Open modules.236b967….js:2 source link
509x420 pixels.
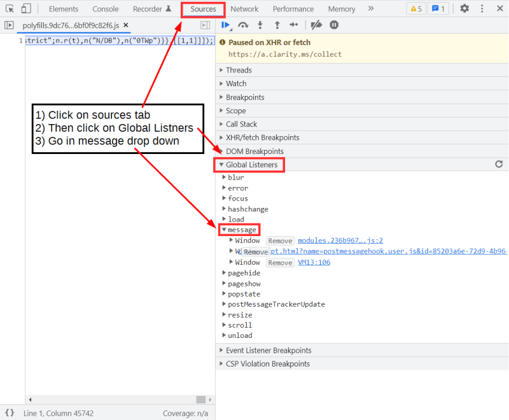pos(340,241)
